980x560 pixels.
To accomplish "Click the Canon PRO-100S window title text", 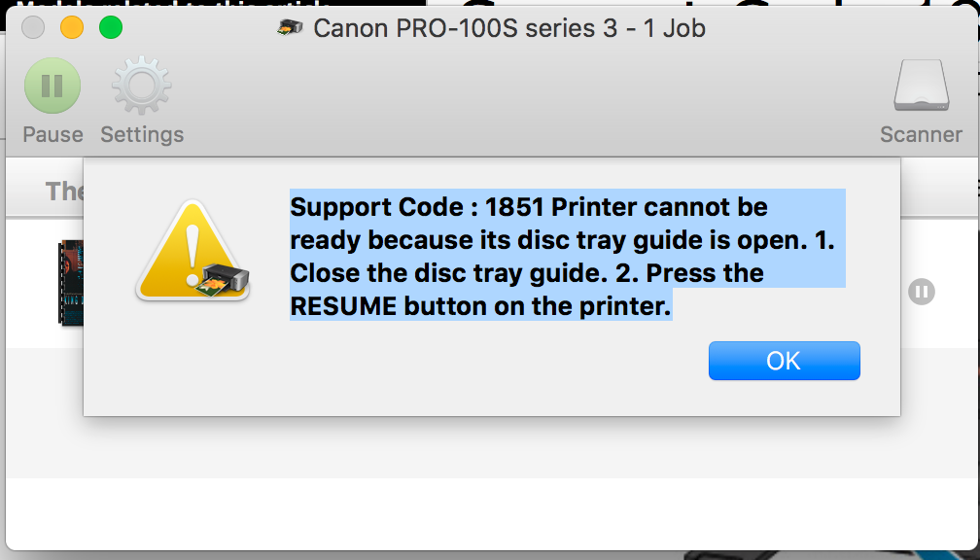I will 508,28.
